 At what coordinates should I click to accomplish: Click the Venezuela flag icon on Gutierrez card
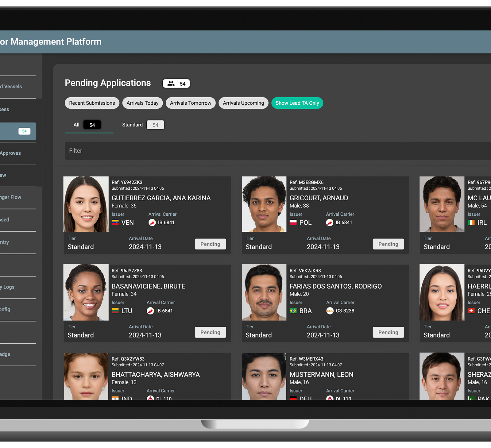[115, 222]
